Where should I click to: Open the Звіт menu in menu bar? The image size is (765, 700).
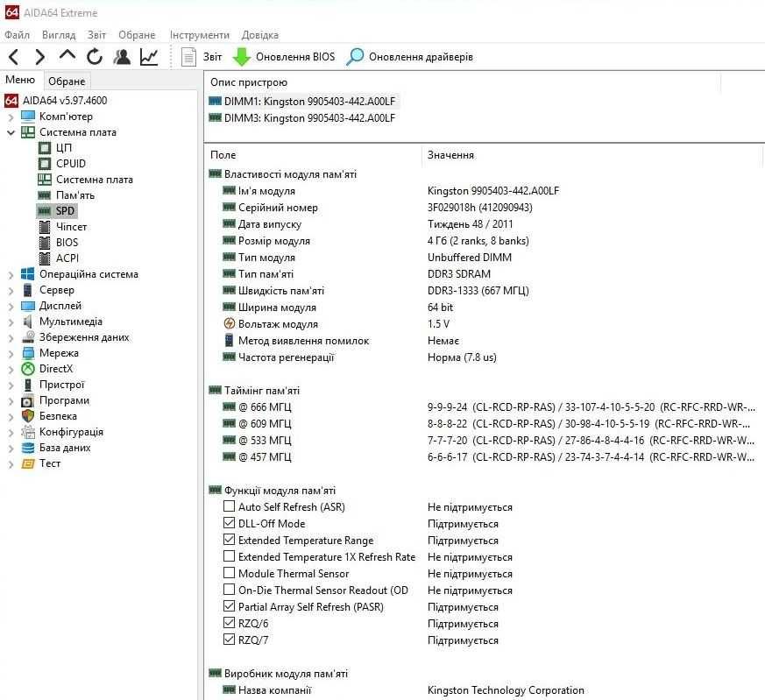click(x=96, y=35)
